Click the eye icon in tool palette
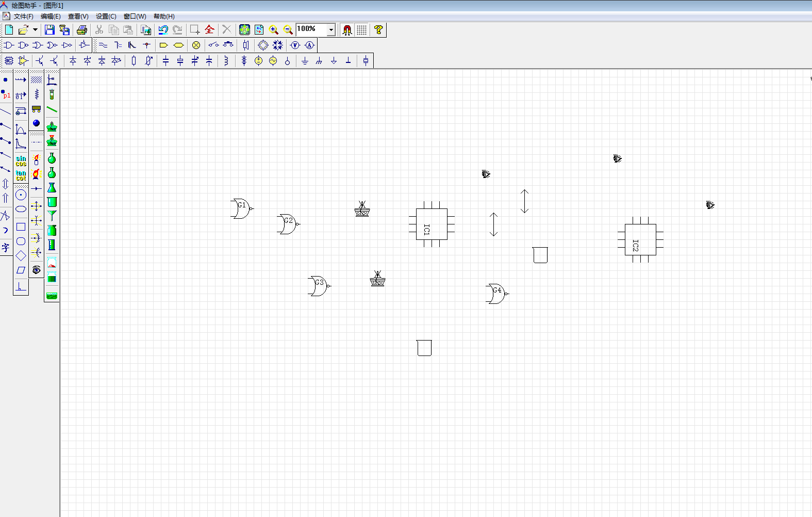Image resolution: width=812 pixels, height=517 pixels. coord(36,269)
